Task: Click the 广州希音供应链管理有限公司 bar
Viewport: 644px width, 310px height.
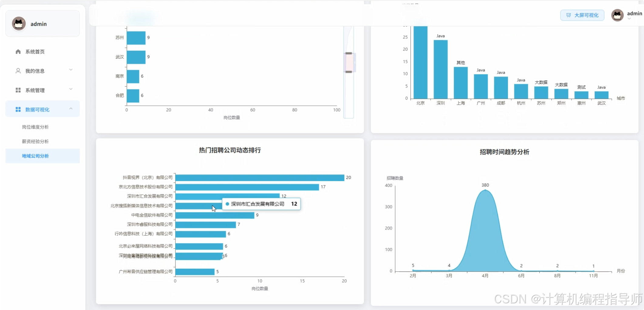Action: tap(195, 272)
